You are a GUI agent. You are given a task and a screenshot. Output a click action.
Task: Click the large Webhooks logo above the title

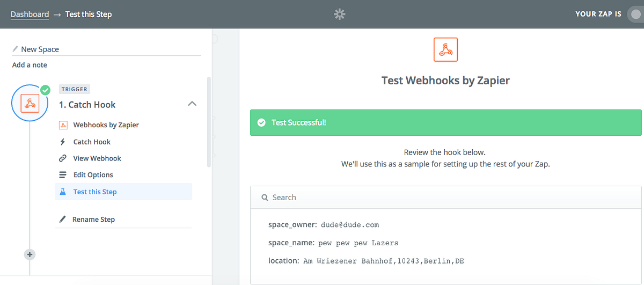click(445, 49)
